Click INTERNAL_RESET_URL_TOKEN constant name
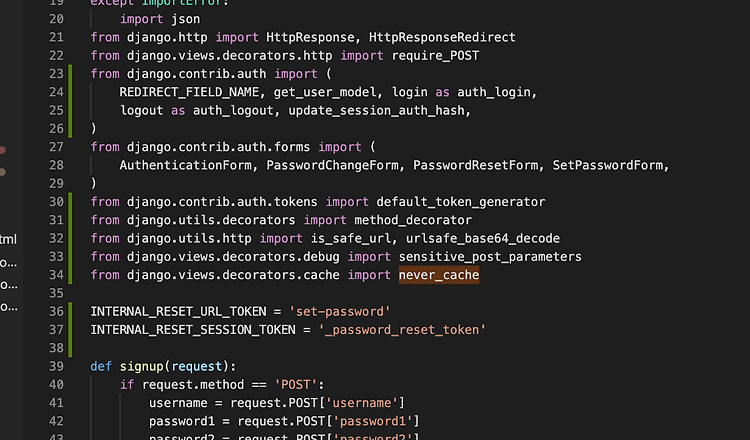750x440 pixels. tap(178, 311)
